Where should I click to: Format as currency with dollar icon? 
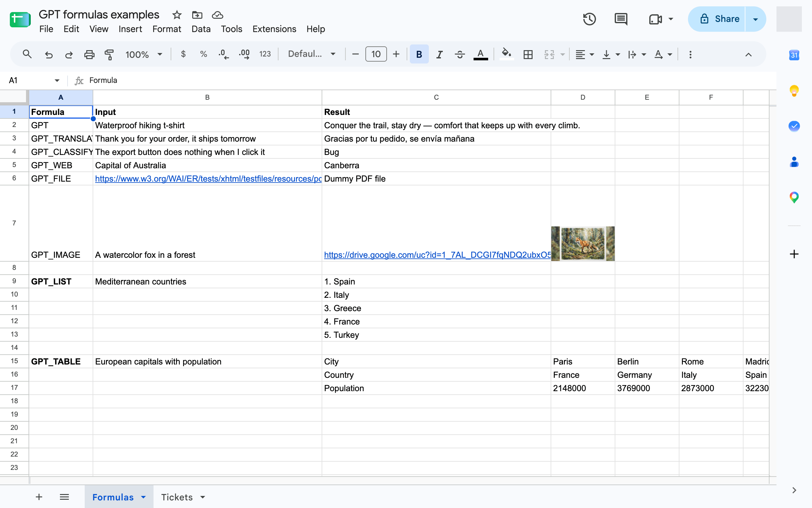coord(183,54)
